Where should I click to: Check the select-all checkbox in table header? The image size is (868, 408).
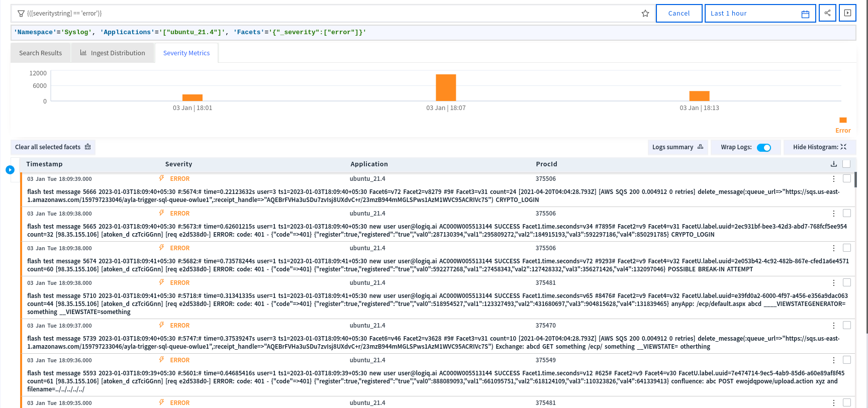(846, 164)
